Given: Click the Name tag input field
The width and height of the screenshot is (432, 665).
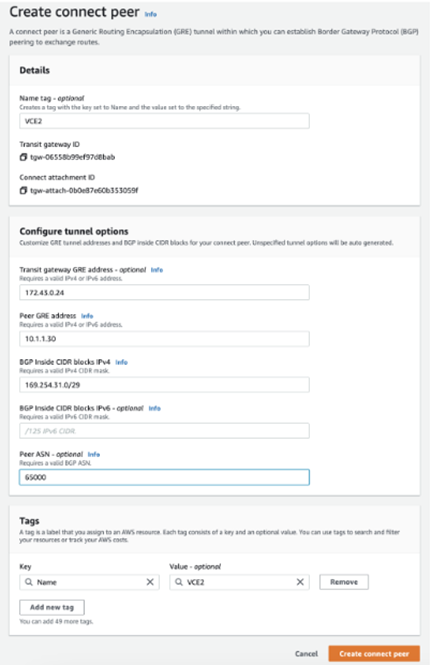Looking at the screenshot, I should 164,121.
